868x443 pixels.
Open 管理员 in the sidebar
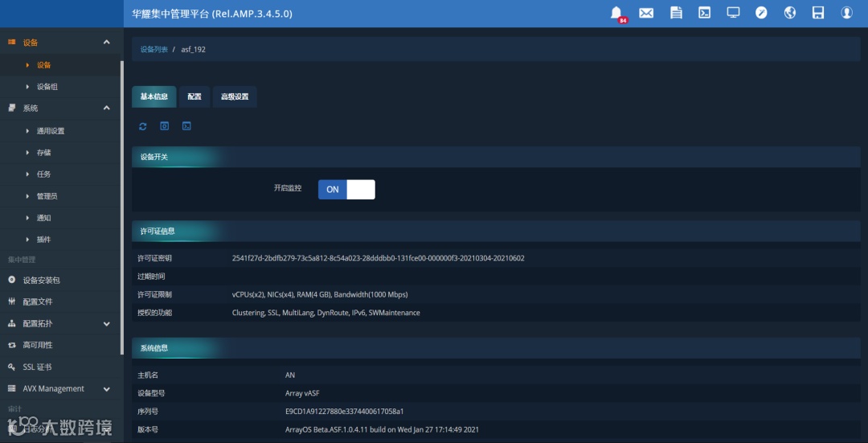click(47, 197)
